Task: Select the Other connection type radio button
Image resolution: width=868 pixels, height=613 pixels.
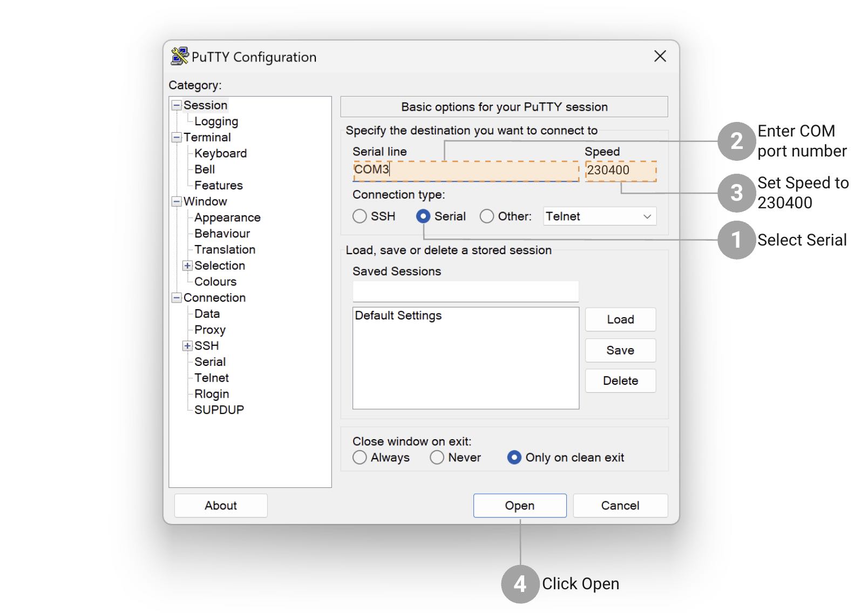Action: pyautogui.click(x=487, y=216)
